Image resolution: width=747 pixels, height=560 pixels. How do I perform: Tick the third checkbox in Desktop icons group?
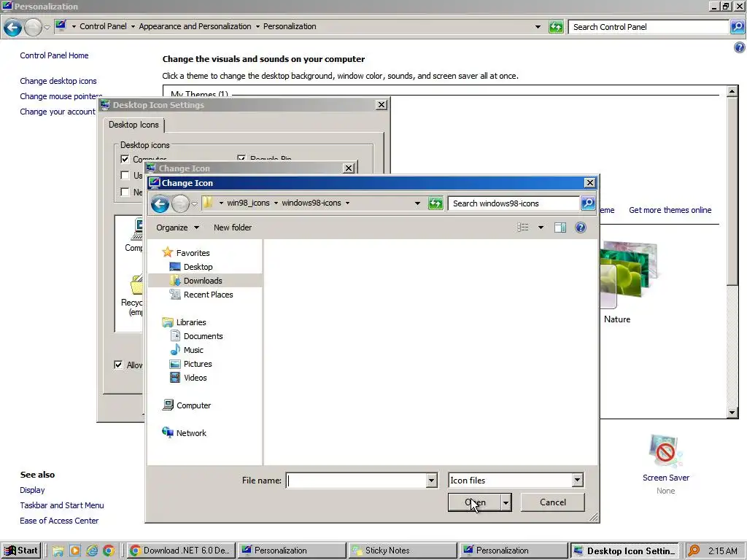[x=125, y=192]
